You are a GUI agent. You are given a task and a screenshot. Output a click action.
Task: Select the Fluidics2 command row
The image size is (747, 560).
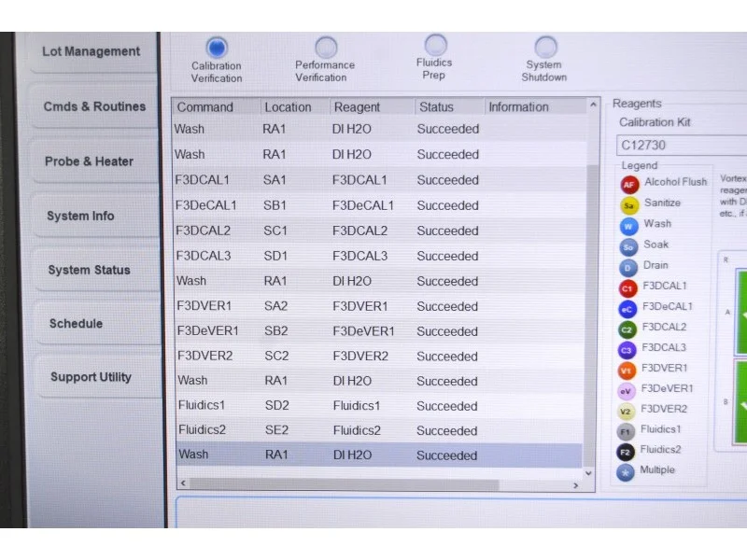(380, 430)
